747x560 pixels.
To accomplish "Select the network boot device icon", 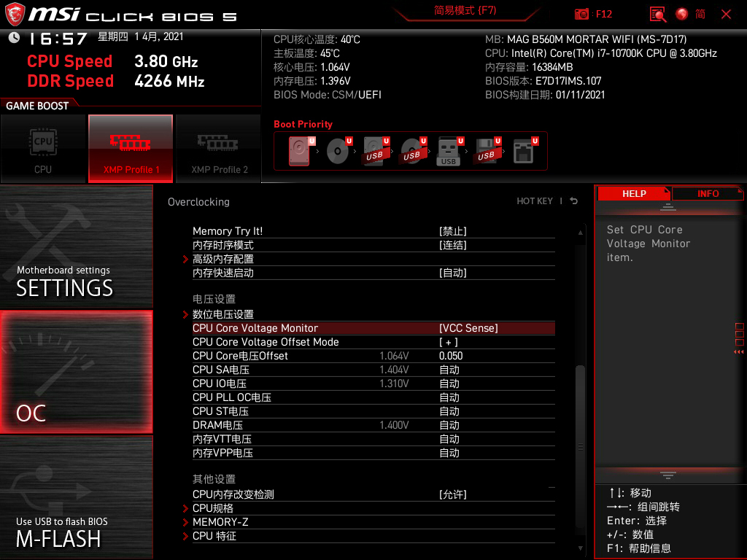I will pyautogui.click(x=524, y=151).
